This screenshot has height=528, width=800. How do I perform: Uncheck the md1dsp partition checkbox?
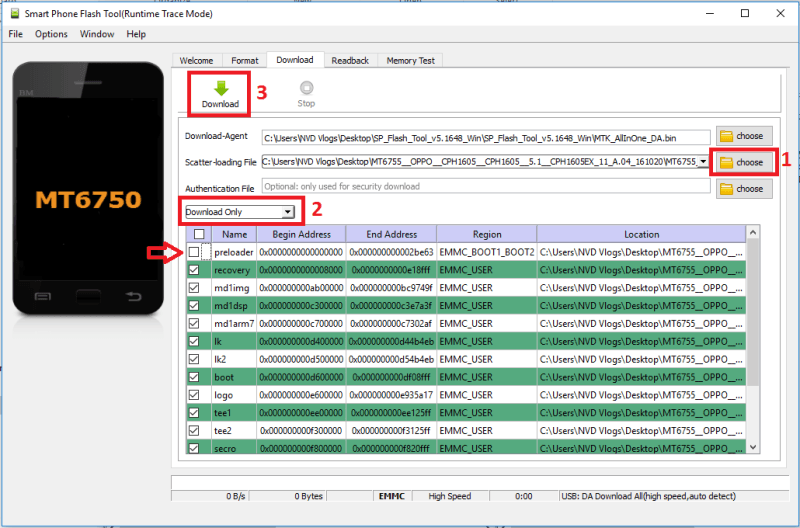[194, 306]
